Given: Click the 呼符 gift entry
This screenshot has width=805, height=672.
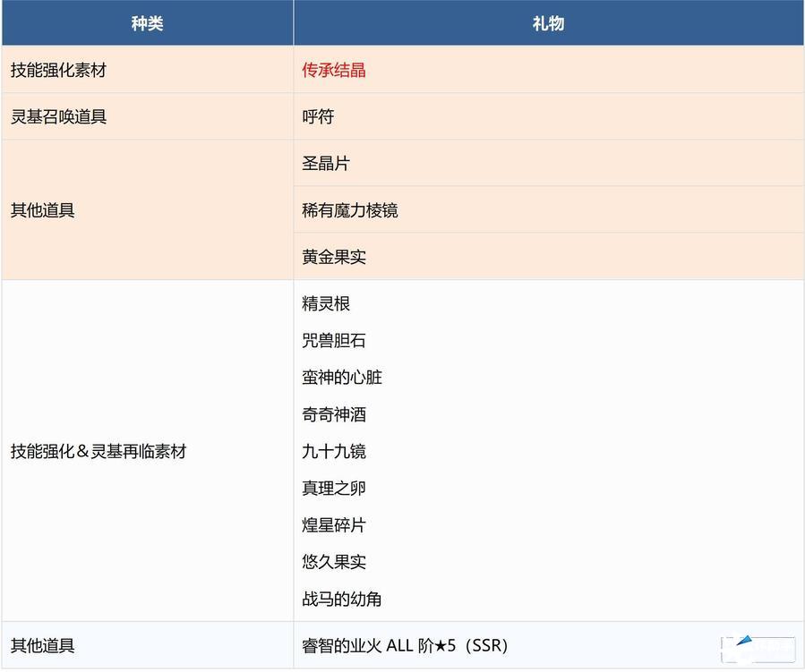Looking at the screenshot, I should pyautogui.click(x=318, y=117).
